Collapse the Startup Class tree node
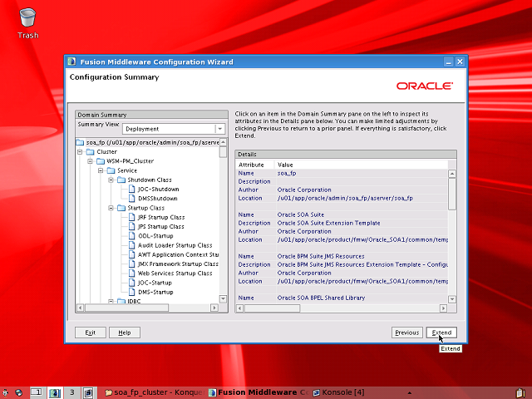 click(x=111, y=208)
